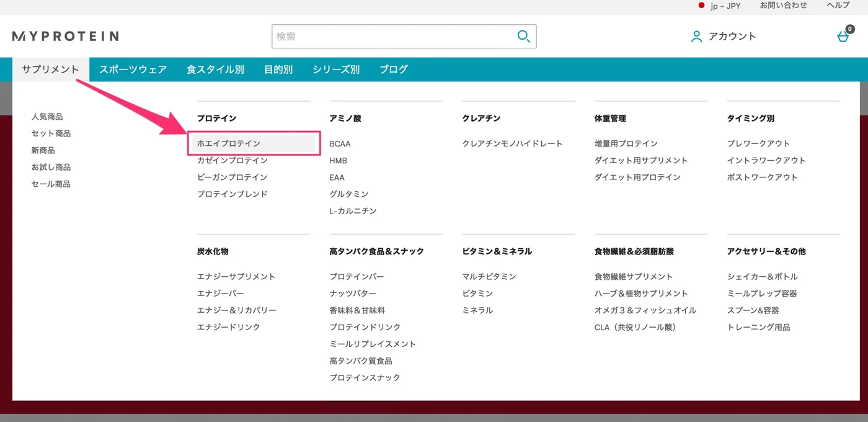
Task: Select シェイカー&ボトル menu item
Action: [x=763, y=276]
